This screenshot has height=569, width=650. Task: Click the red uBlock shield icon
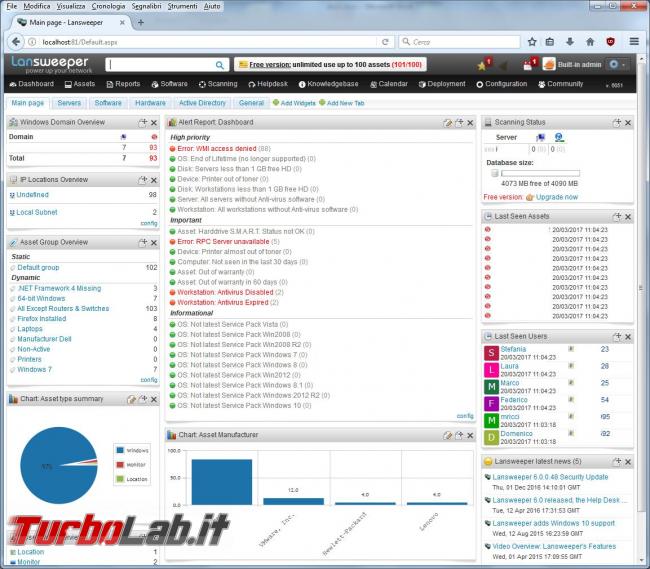611,41
